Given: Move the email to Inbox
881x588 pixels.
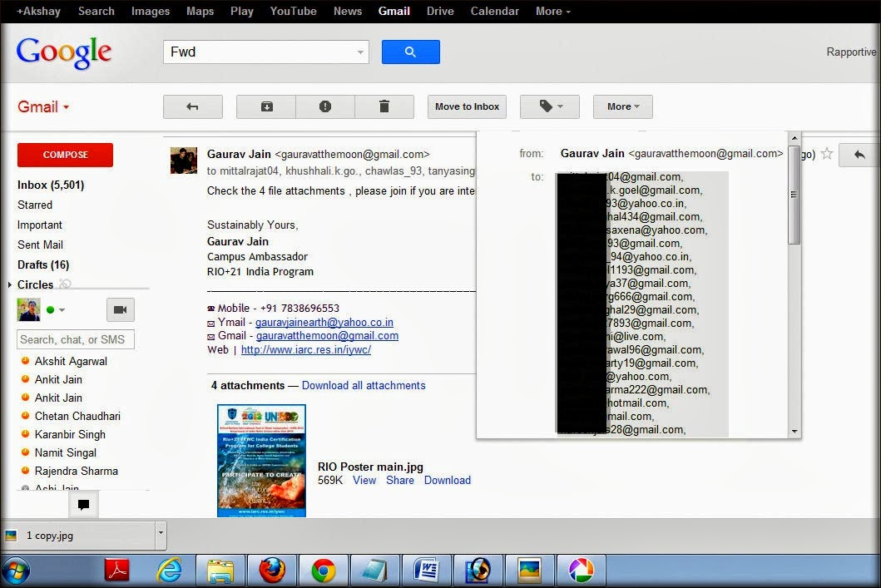Looking at the screenshot, I should (465, 106).
